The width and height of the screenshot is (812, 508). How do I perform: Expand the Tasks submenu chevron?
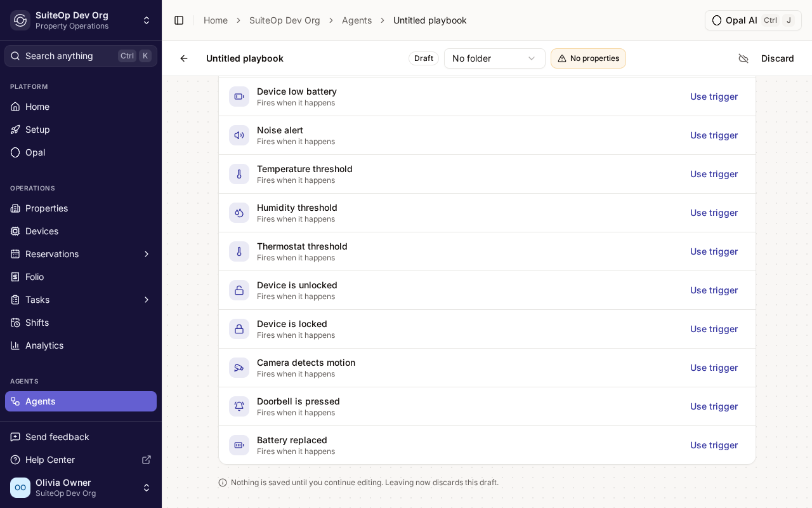point(147,300)
